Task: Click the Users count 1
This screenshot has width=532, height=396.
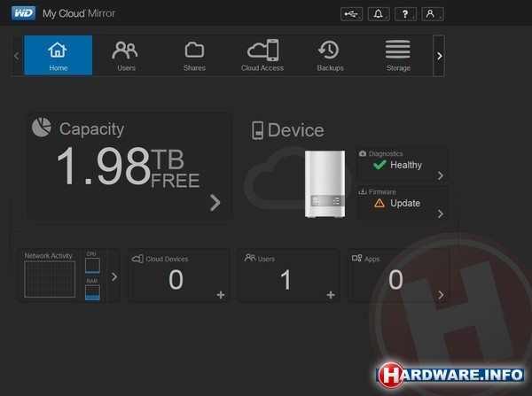Action: click(286, 280)
